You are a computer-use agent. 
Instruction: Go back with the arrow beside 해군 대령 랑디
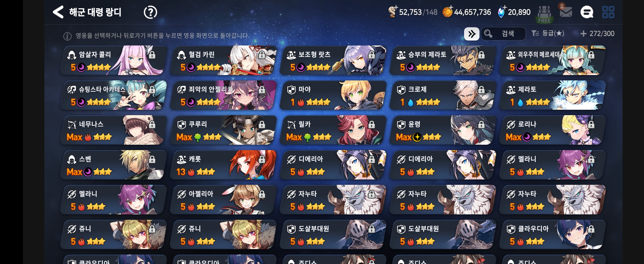click(x=58, y=12)
